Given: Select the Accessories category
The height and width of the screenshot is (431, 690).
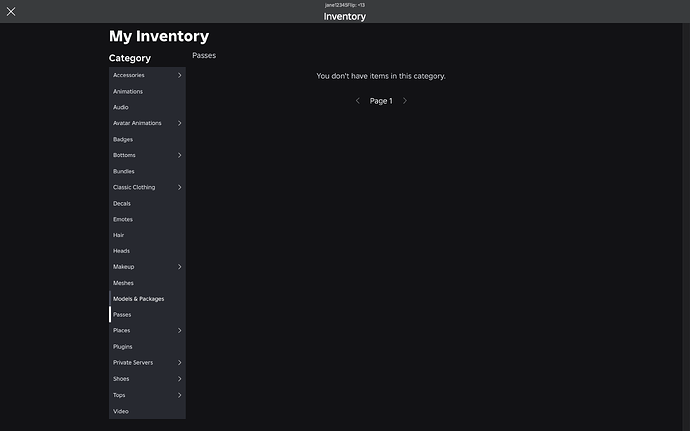Looking at the screenshot, I should [x=147, y=75].
